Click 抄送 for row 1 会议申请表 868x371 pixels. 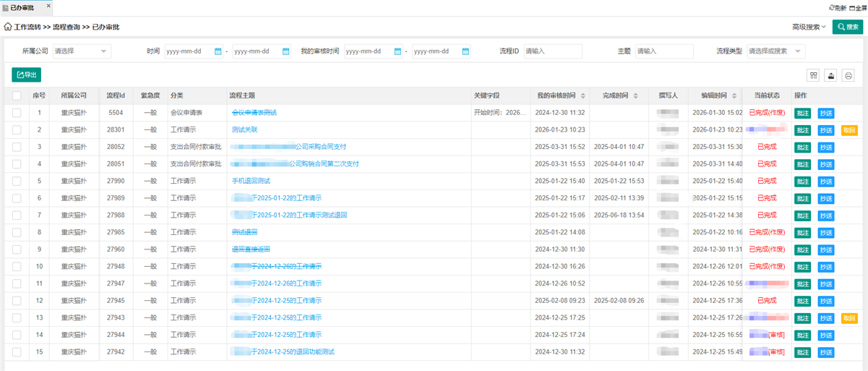click(x=826, y=113)
